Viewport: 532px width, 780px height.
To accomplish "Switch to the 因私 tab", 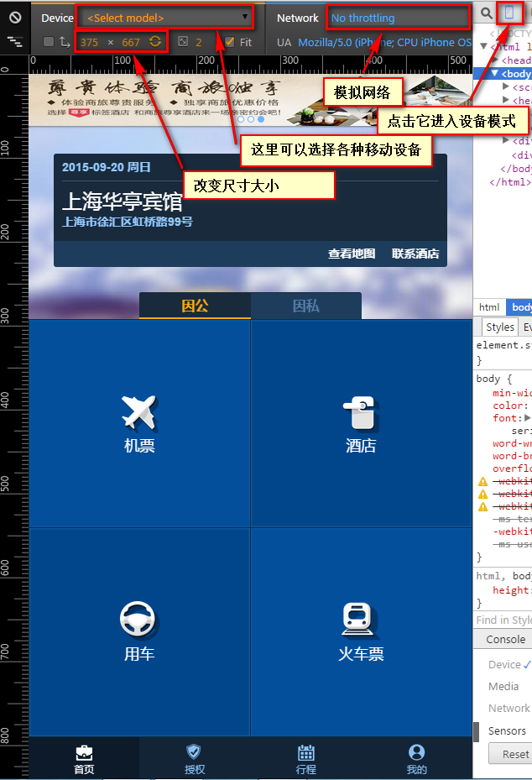I will [x=305, y=306].
